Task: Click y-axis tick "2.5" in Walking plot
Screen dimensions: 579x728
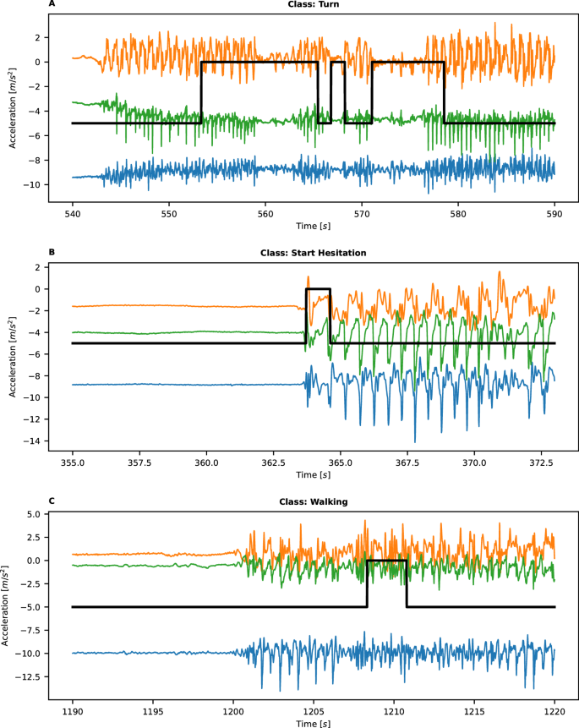Action: coord(34,538)
